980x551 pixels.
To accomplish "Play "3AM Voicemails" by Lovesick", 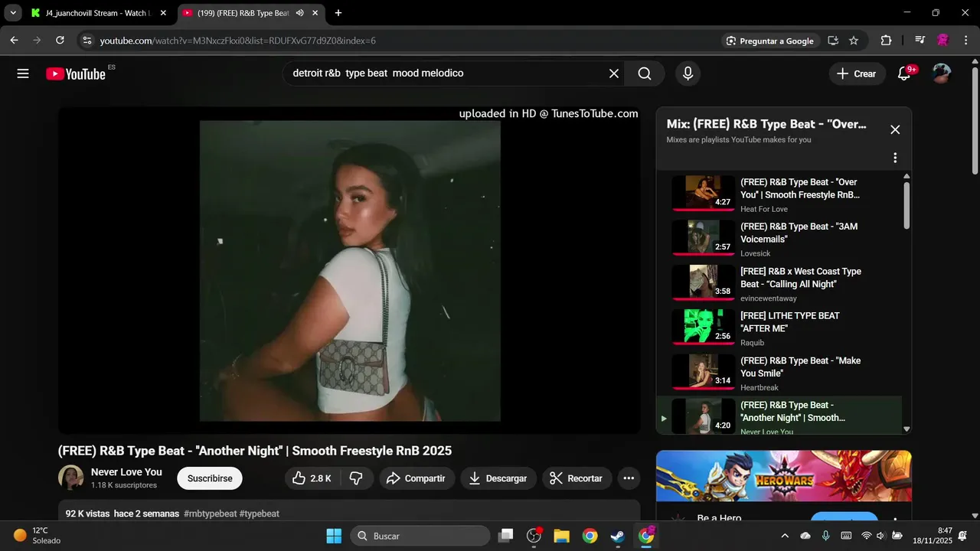I will pyautogui.click(x=779, y=238).
